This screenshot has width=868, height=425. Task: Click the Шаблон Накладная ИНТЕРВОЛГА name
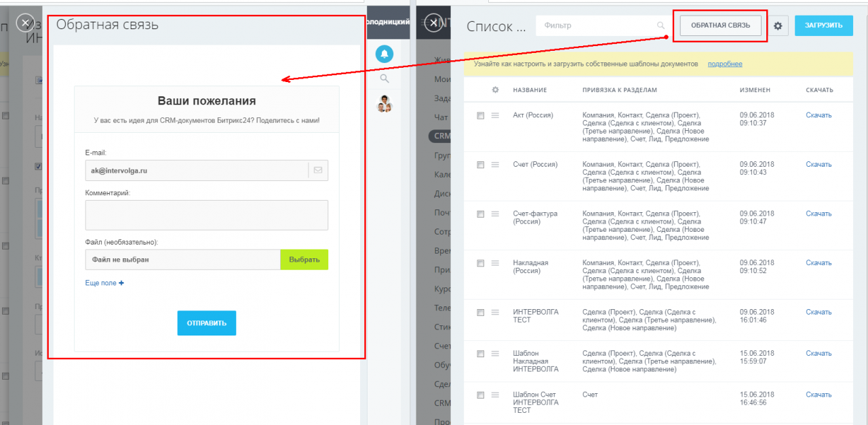point(536,361)
